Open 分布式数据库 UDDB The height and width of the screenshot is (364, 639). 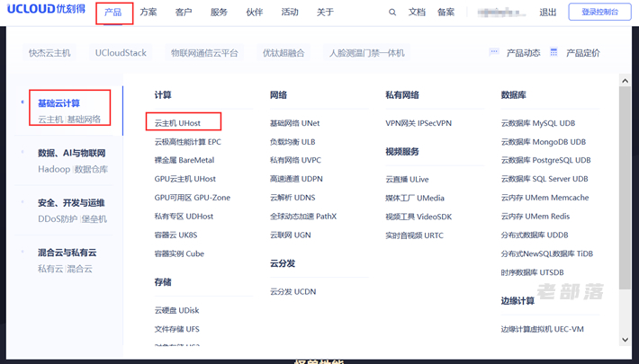pos(535,235)
